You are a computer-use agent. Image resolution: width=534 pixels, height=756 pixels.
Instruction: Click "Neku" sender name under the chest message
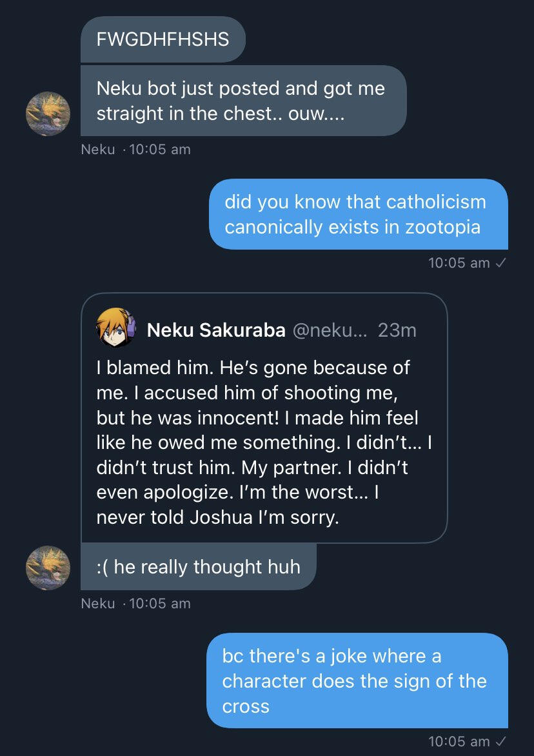click(98, 150)
